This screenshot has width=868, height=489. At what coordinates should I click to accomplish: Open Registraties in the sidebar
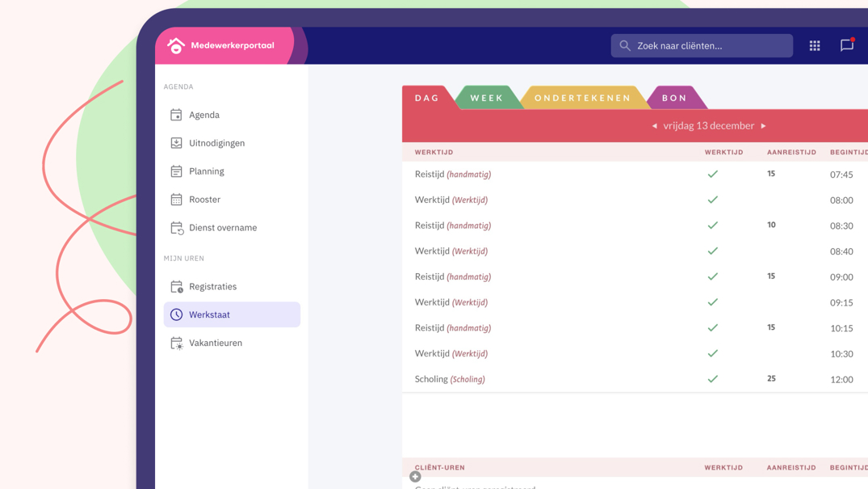click(x=212, y=286)
